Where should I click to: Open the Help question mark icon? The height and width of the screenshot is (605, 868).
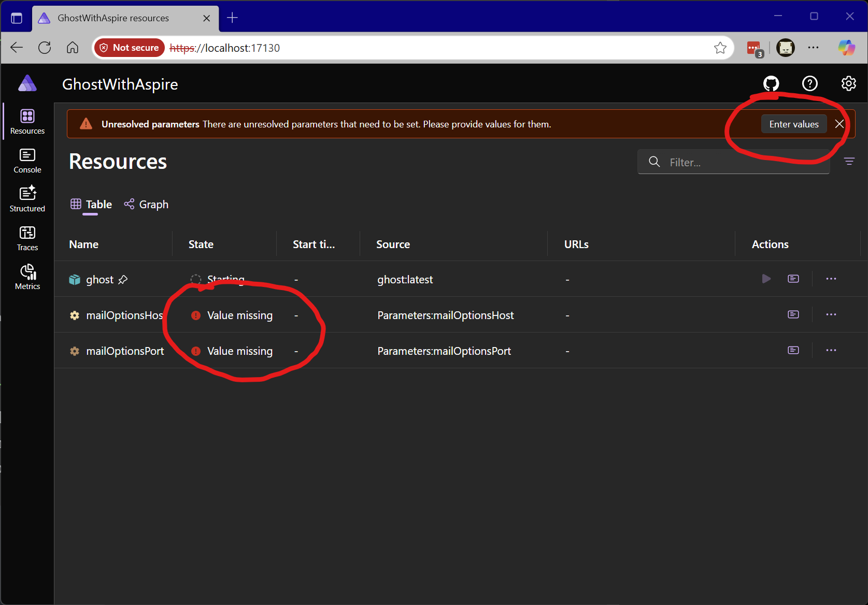pos(809,83)
